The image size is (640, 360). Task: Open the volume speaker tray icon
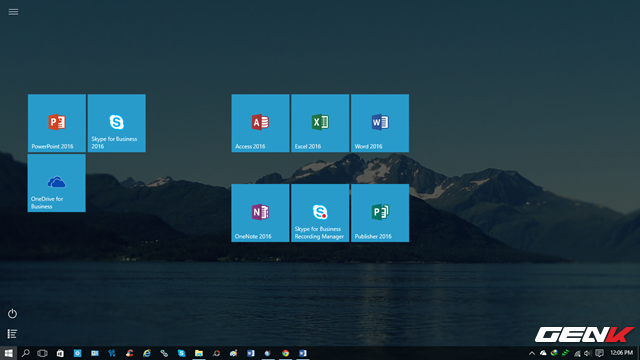click(588, 353)
